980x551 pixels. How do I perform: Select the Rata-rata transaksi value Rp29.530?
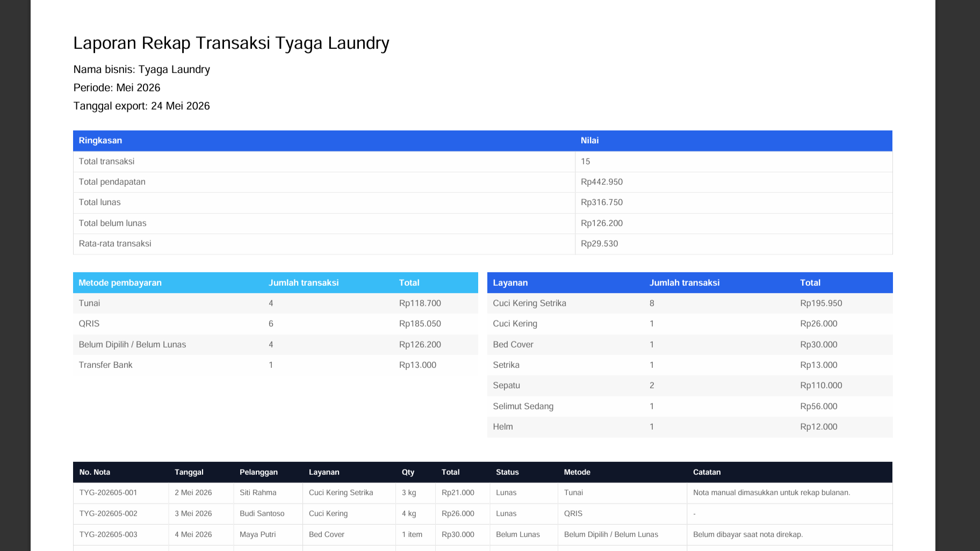[x=600, y=244]
